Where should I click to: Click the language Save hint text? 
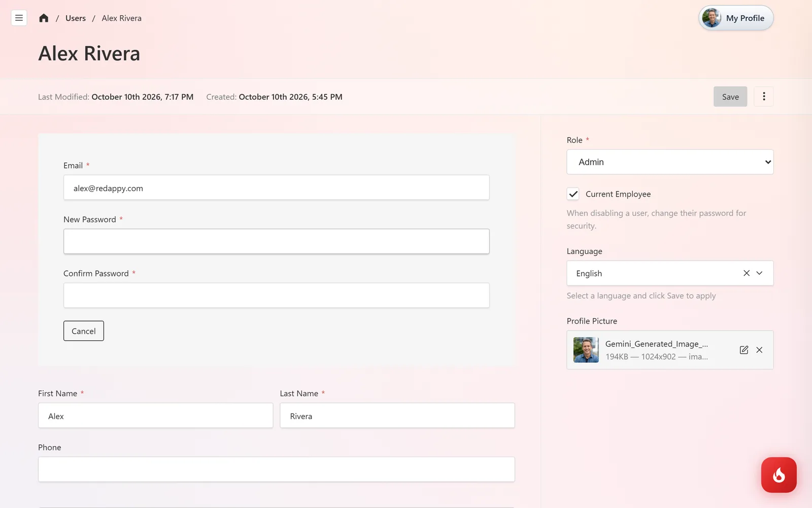pos(641,296)
